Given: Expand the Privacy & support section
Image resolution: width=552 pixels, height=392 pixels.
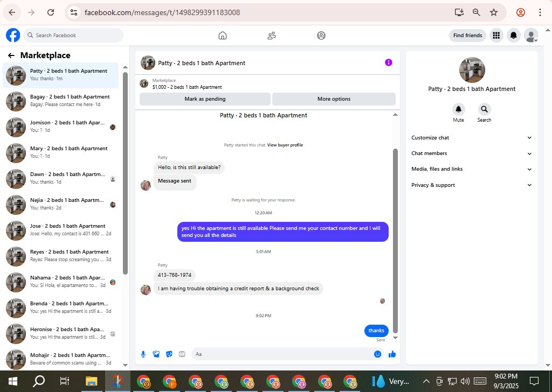Looking at the screenshot, I should pos(471,185).
